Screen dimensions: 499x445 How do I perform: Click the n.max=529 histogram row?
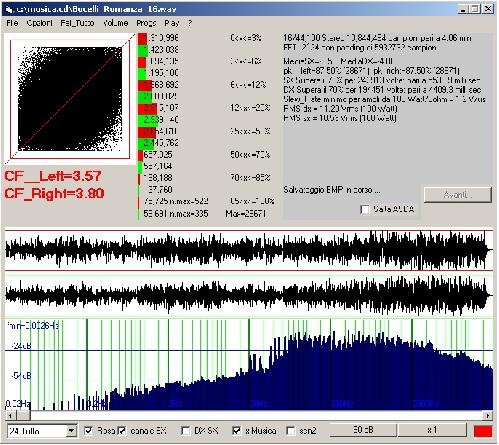(176, 201)
